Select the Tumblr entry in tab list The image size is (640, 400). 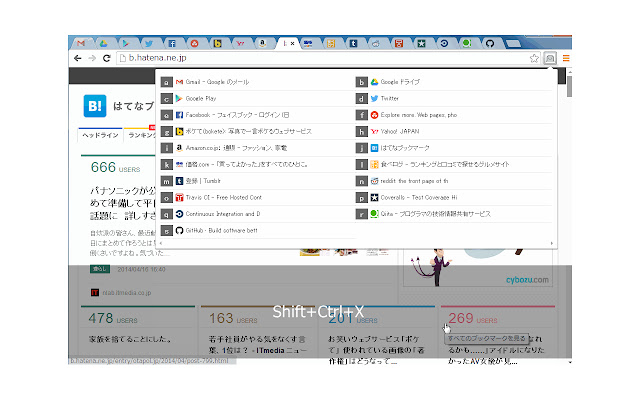[258, 181]
